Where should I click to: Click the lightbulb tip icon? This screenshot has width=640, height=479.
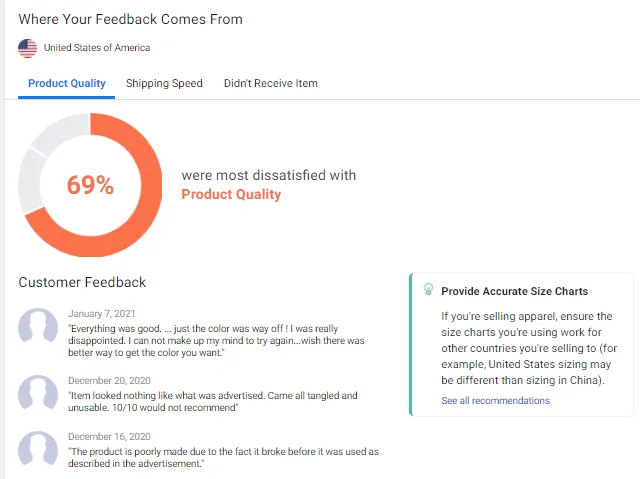click(428, 289)
